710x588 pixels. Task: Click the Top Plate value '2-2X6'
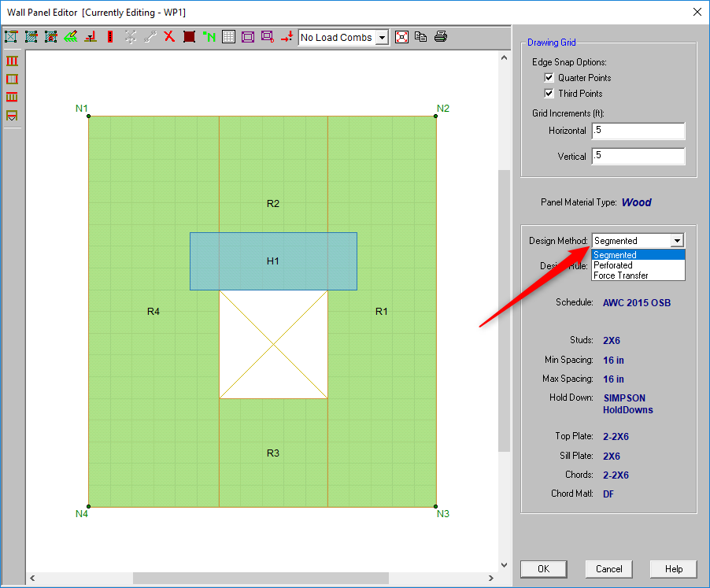point(616,437)
